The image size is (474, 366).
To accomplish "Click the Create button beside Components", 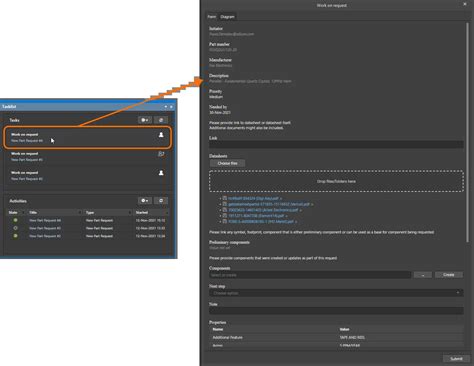I will pyautogui.click(x=449, y=275).
